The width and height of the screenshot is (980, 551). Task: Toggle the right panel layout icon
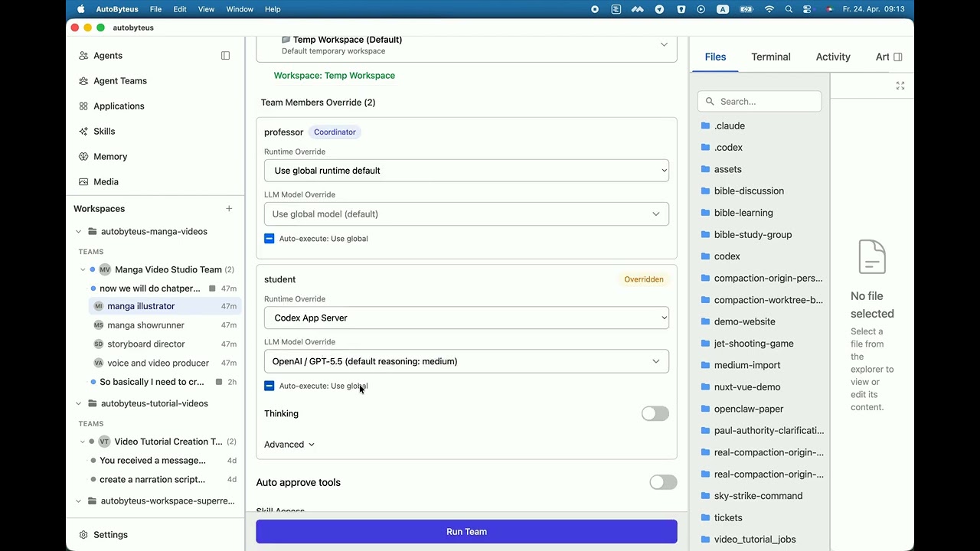point(898,57)
